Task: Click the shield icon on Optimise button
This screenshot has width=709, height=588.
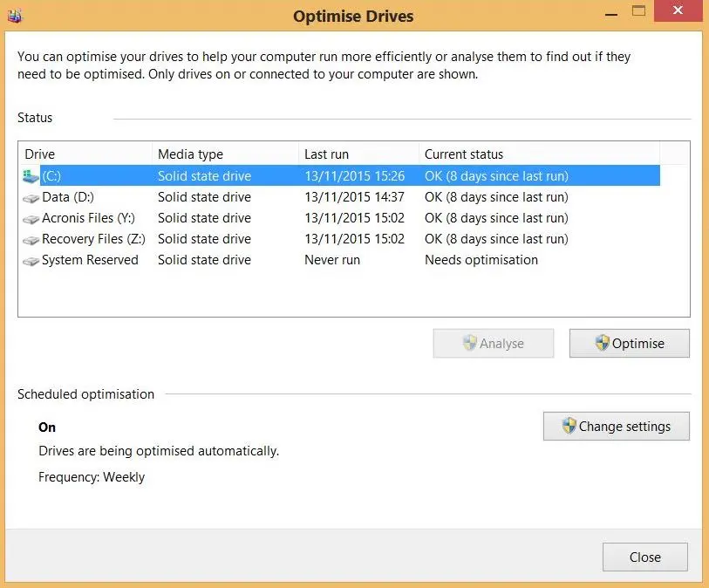Action: click(602, 343)
